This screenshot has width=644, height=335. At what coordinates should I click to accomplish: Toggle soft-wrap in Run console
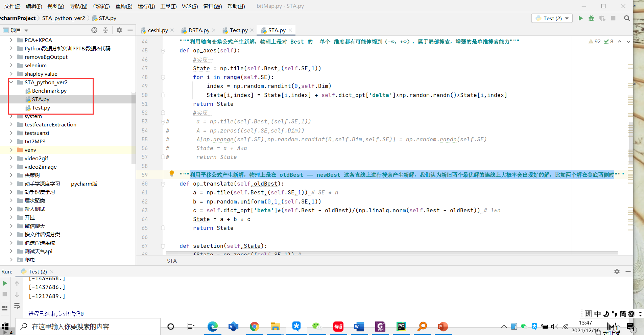coord(17,306)
